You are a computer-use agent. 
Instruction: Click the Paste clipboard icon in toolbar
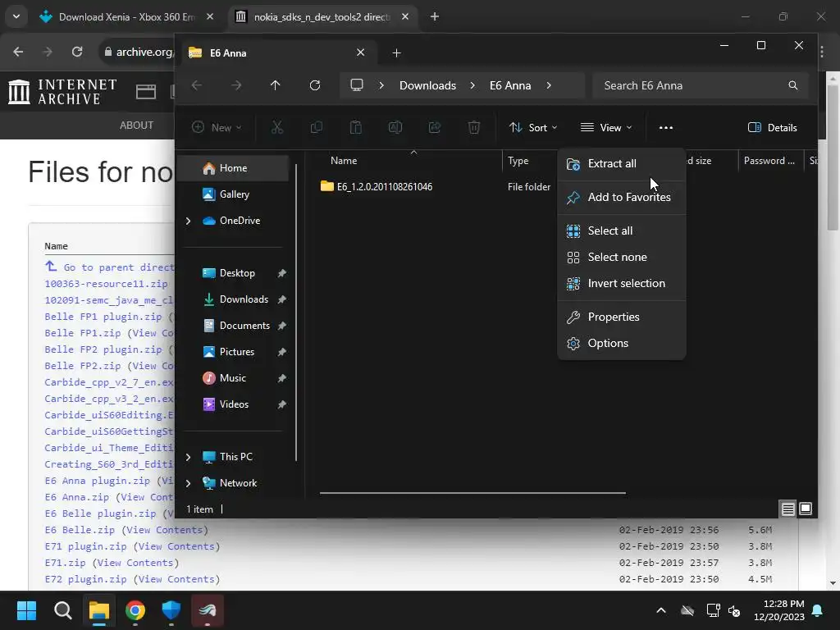click(356, 127)
